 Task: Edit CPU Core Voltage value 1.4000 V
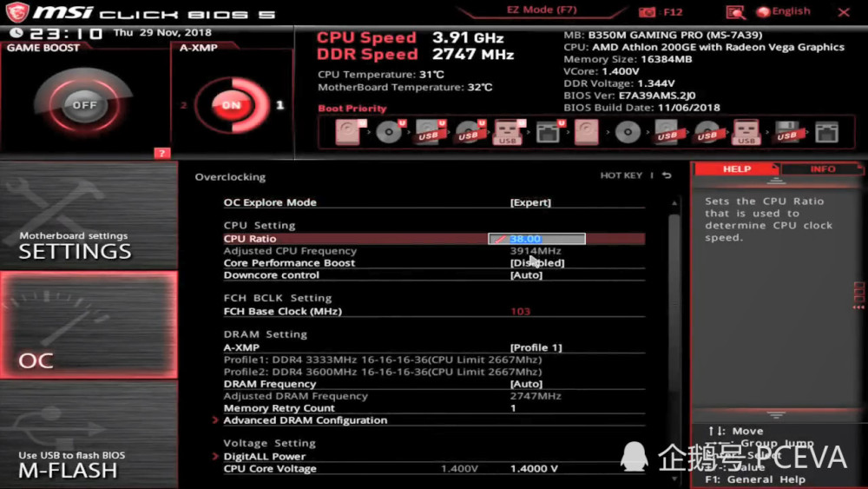(534, 468)
